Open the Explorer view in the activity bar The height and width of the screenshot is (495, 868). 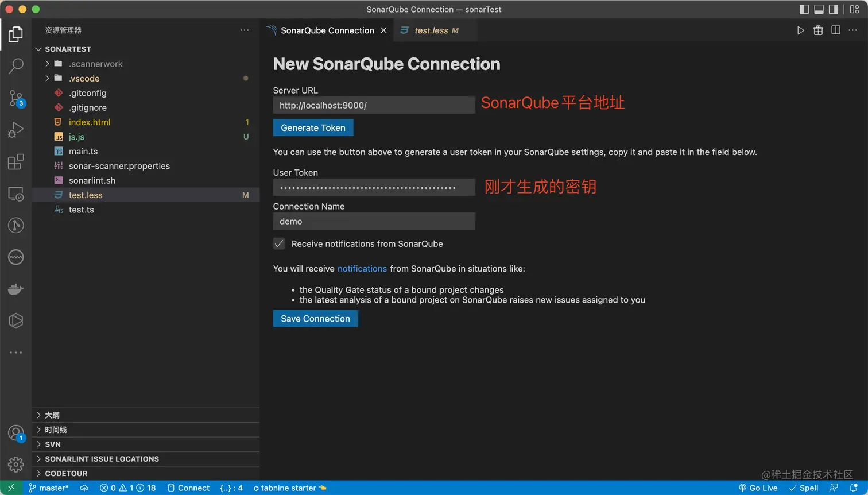tap(15, 34)
